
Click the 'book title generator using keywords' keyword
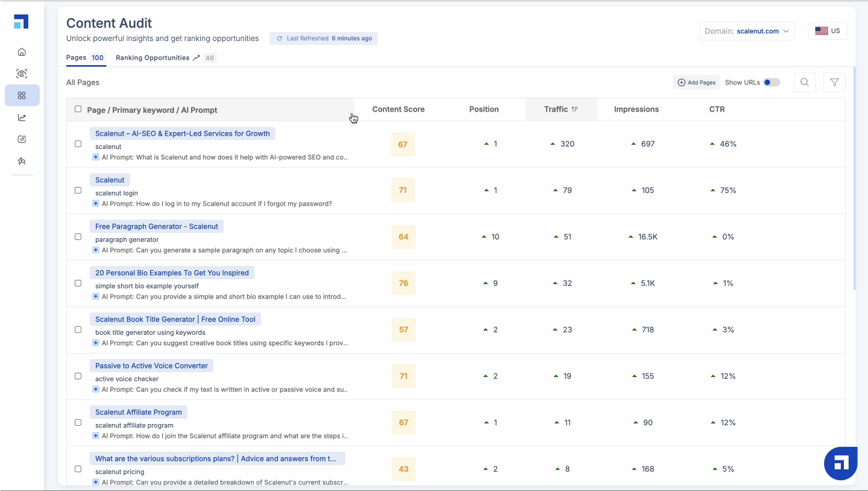coord(150,332)
